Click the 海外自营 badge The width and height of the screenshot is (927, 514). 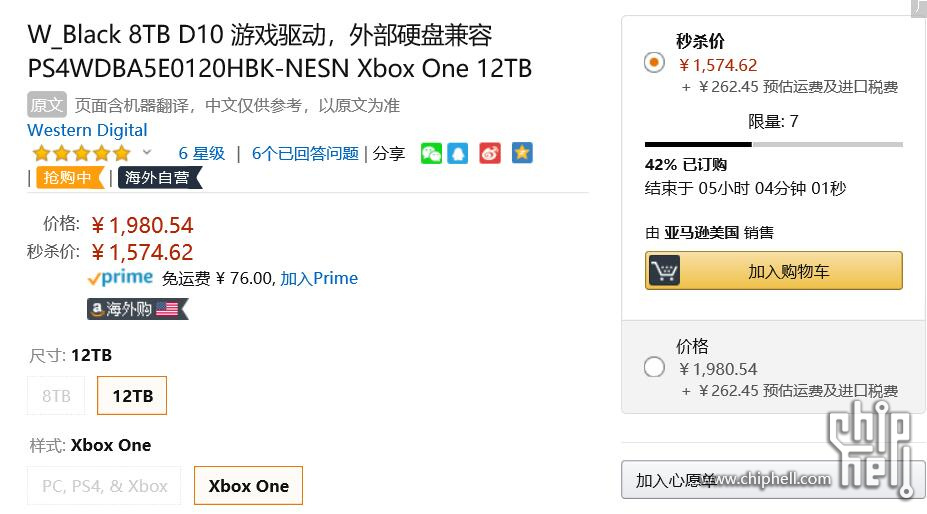160,177
